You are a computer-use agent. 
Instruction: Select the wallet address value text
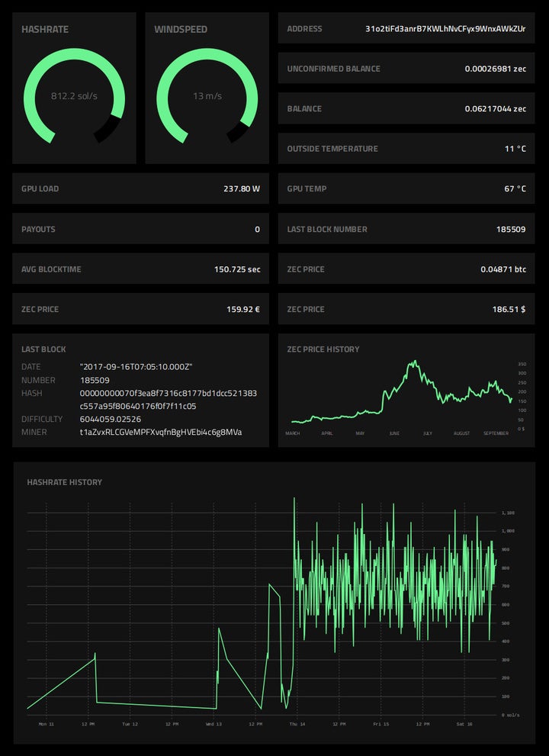pos(445,28)
